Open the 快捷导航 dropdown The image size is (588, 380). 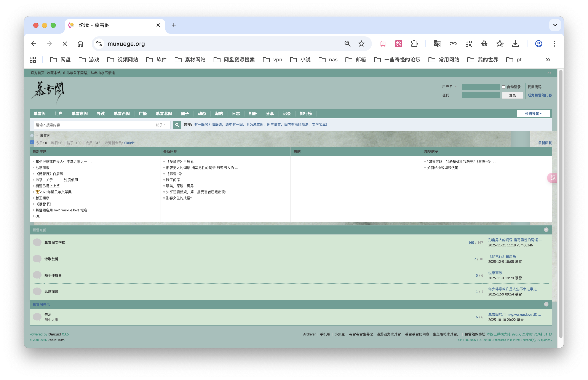pyautogui.click(x=533, y=114)
